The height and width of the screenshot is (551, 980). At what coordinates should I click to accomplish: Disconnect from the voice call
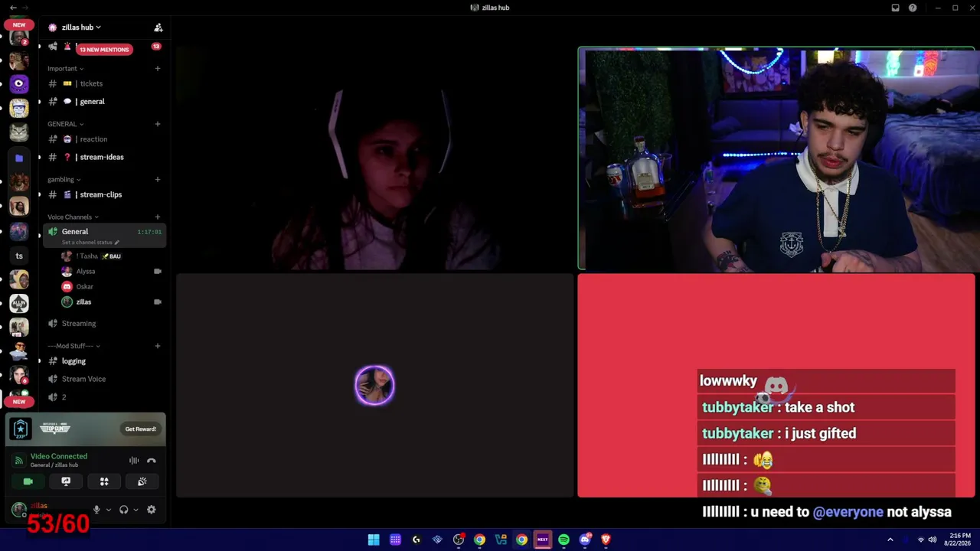click(151, 461)
